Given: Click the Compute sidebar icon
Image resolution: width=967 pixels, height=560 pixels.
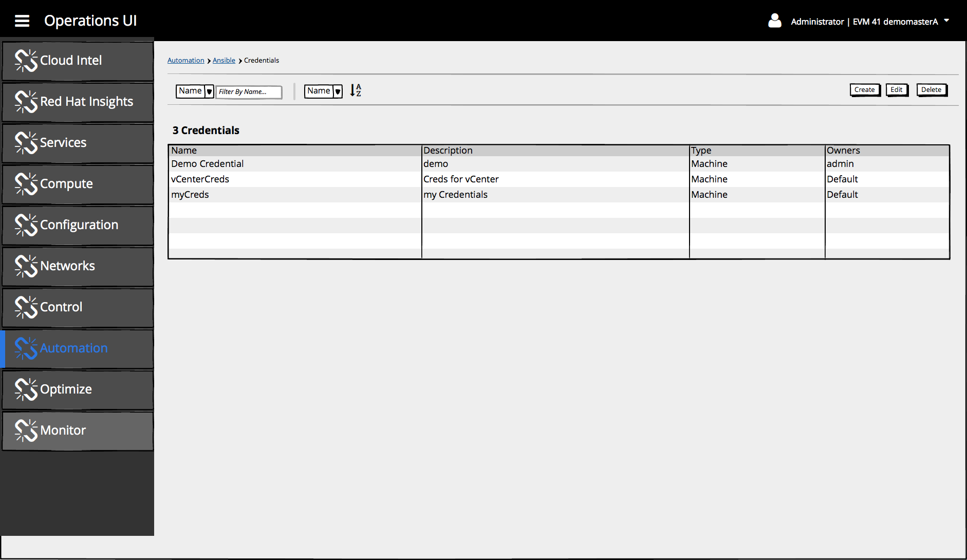Looking at the screenshot, I should pyautogui.click(x=26, y=184).
